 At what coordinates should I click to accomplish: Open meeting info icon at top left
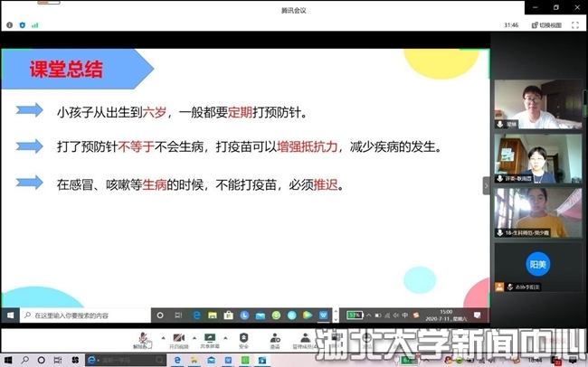click(10, 25)
